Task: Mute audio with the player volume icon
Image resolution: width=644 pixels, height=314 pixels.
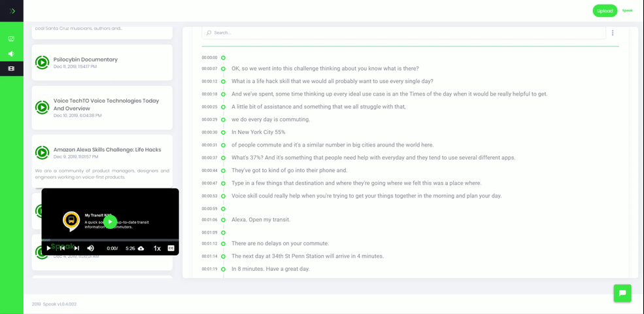Action: point(91,248)
